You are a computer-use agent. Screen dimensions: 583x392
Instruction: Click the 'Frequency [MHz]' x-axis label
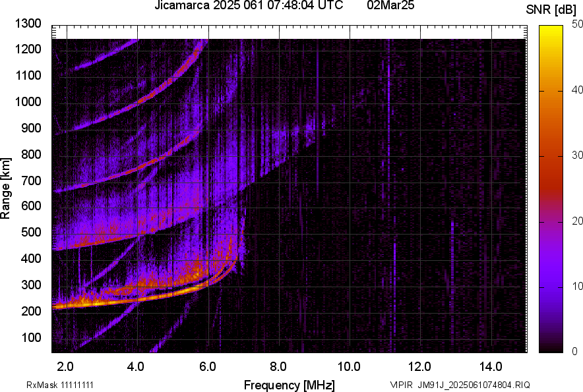pos(289,385)
